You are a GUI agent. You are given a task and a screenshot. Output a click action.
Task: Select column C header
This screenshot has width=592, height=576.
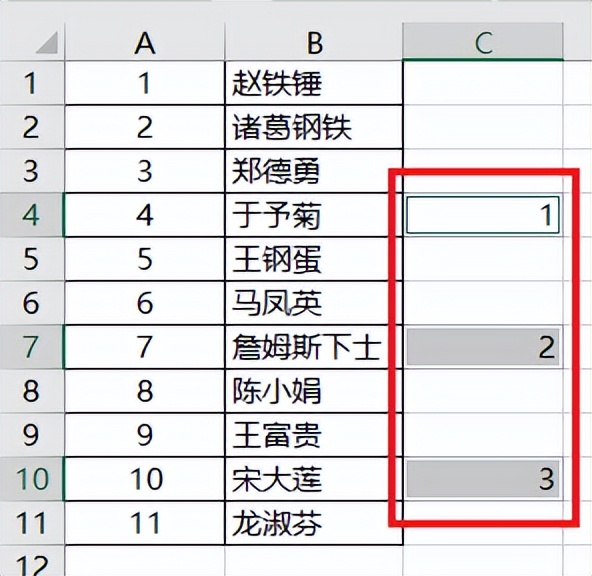pyautogui.click(x=483, y=42)
